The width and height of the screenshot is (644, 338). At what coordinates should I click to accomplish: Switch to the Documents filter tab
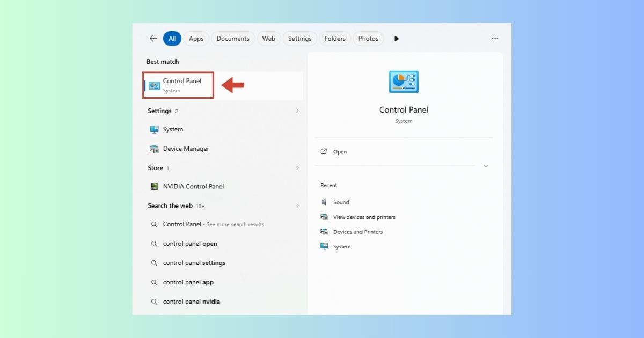(x=233, y=39)
